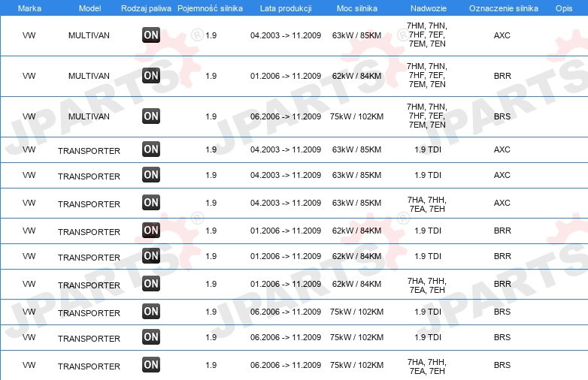This screenshot has height=380, width=588.
Task: Select BRS engine code in MULTIVAN row
Action: tap(502, 116)
